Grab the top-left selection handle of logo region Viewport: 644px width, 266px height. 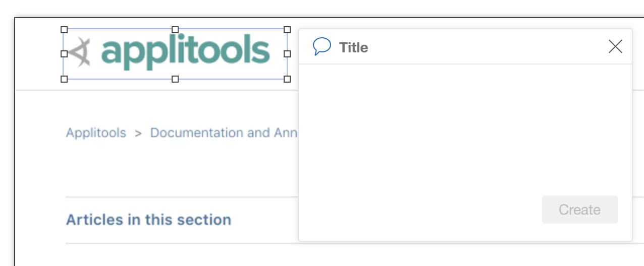tap(64, 30)
